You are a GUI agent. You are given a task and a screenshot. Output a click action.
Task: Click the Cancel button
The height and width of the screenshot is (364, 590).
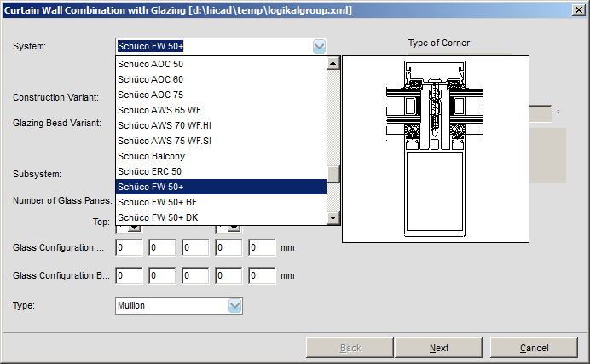coord(534,348)
